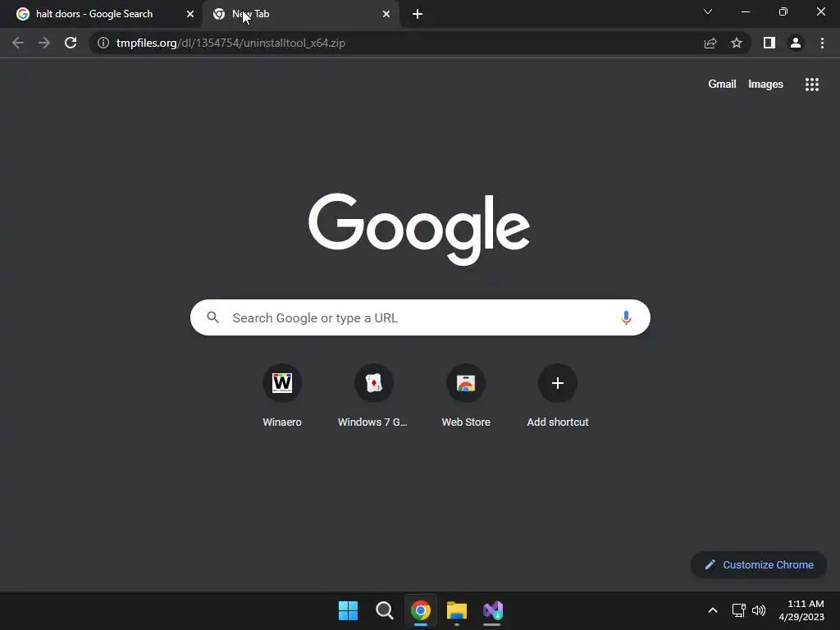Screen dimensions: 840x630
Task: Open the Chrome side panel
Action: [769, 43]
